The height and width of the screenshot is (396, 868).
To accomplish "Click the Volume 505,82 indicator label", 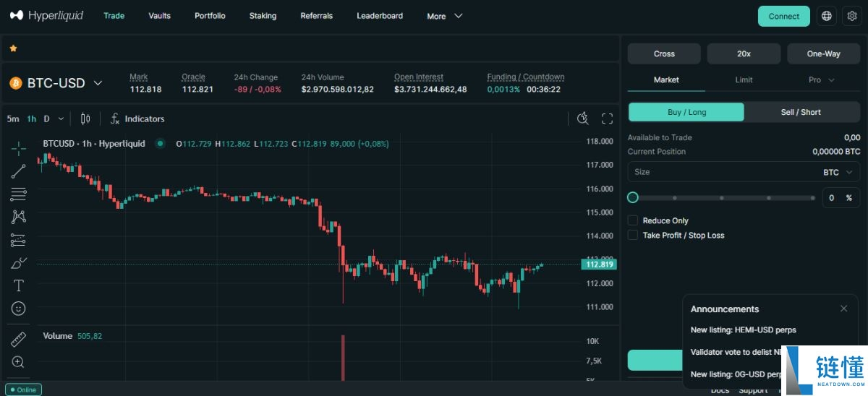I will coord(72,336).
